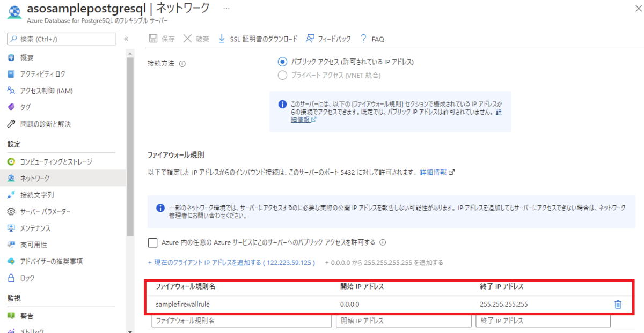Delete samplefirewallrule with trash icon
The width and height of the screenshot is (644, 333).
(x=618, y=305)
